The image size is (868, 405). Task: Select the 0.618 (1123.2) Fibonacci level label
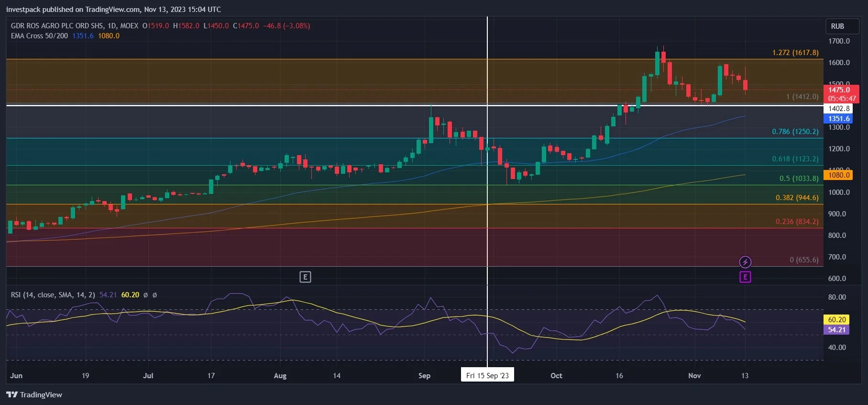tap(795, 159)
